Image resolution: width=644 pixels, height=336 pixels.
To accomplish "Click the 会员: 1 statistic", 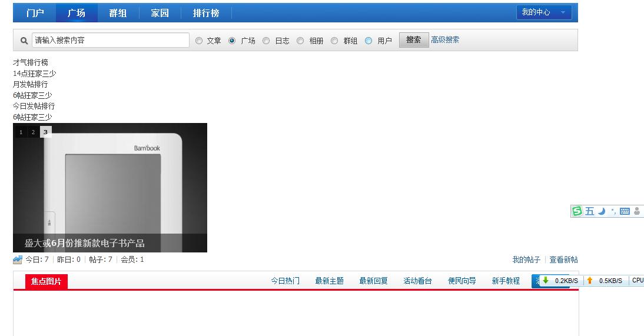I will click(x=132, y=260).
